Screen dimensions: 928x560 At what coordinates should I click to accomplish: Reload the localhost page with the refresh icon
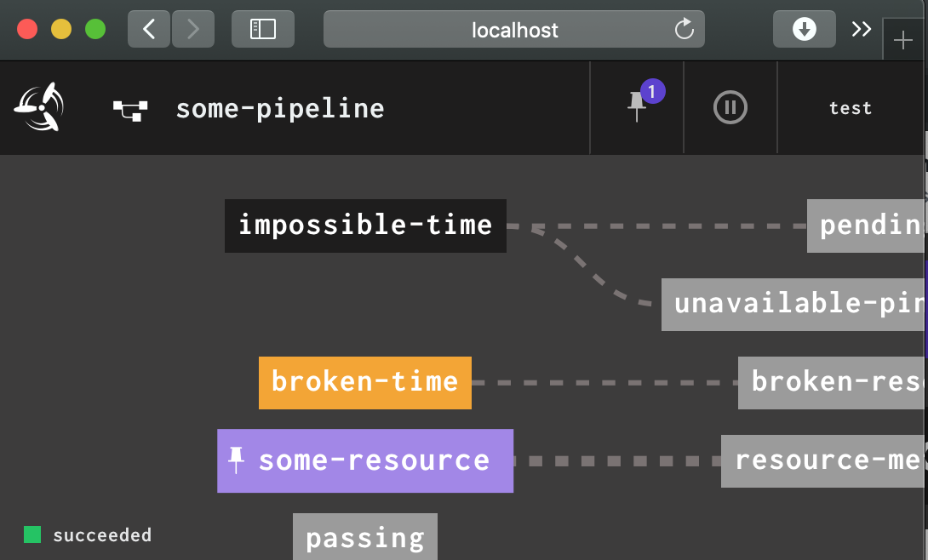pos(684,29)
